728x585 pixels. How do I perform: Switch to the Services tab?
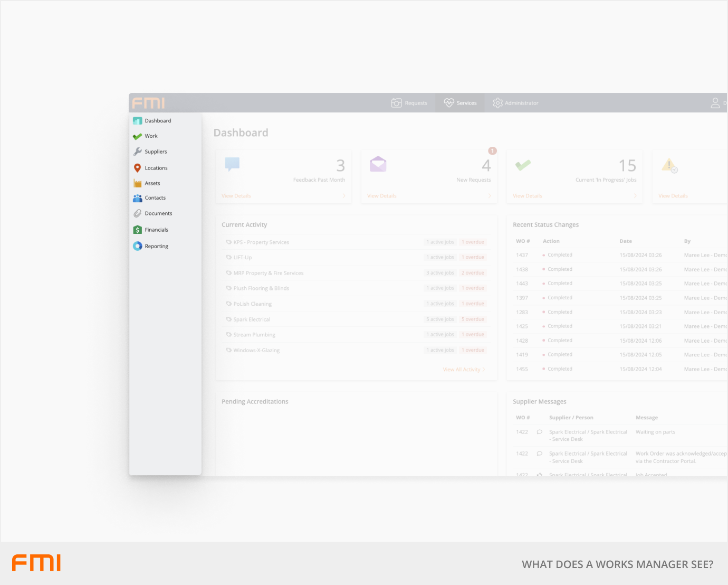460,103
